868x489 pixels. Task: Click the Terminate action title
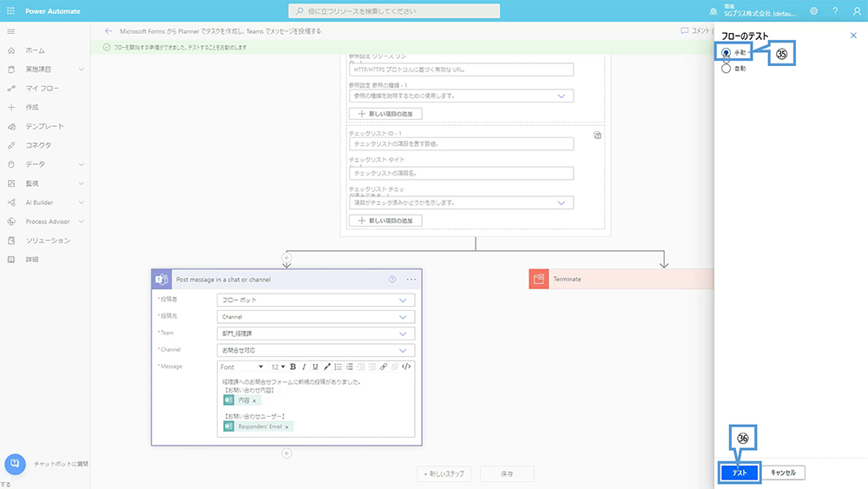[568, 279]
